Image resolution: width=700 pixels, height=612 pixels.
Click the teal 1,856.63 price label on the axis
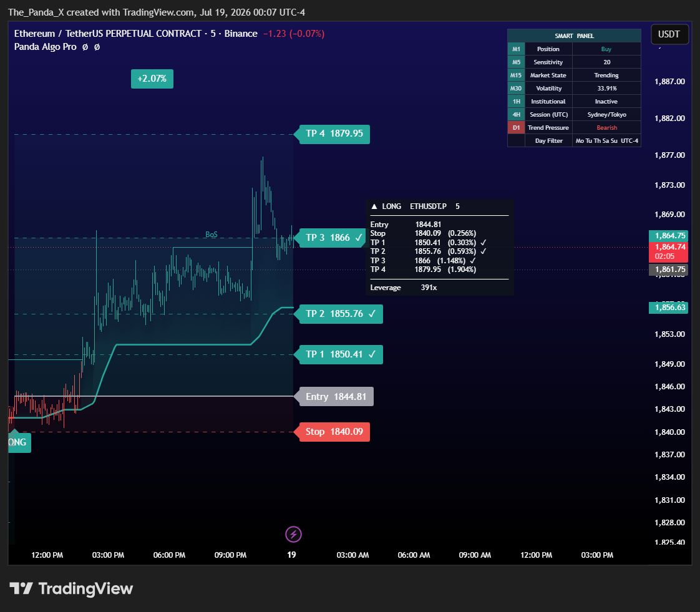tap(668, 307)
